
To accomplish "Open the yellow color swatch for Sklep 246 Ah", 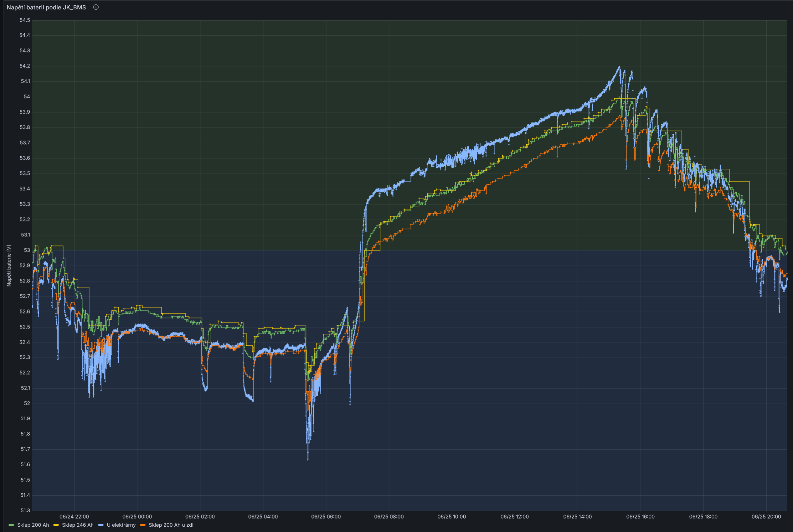I will click(56, 525).
